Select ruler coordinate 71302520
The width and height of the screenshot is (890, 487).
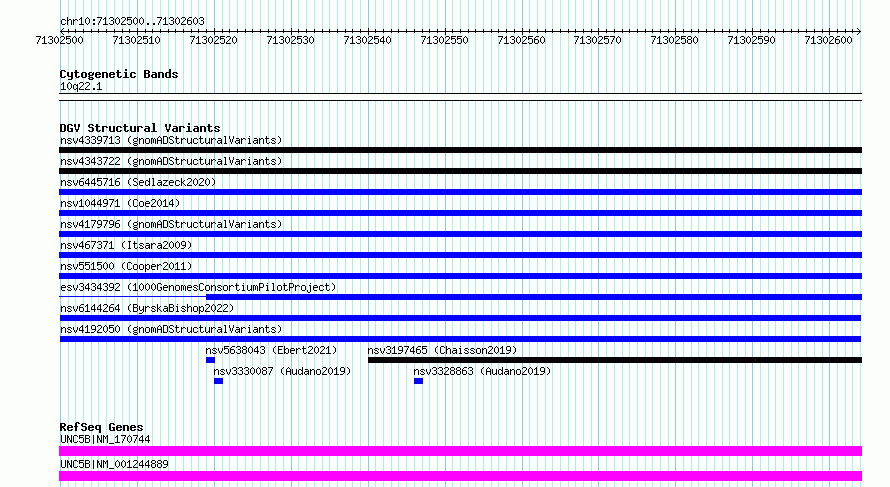[x=213, y=40]
